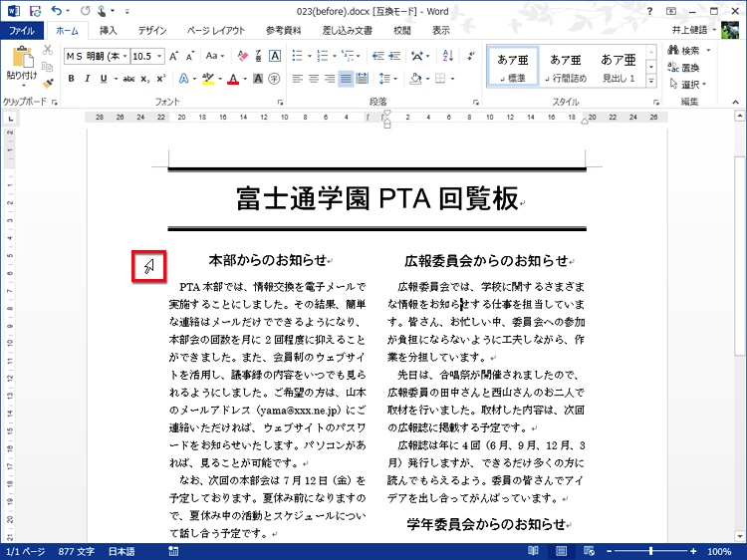Open bullet list style dropdown arrow
747x560 pixels.
point(310,56)
